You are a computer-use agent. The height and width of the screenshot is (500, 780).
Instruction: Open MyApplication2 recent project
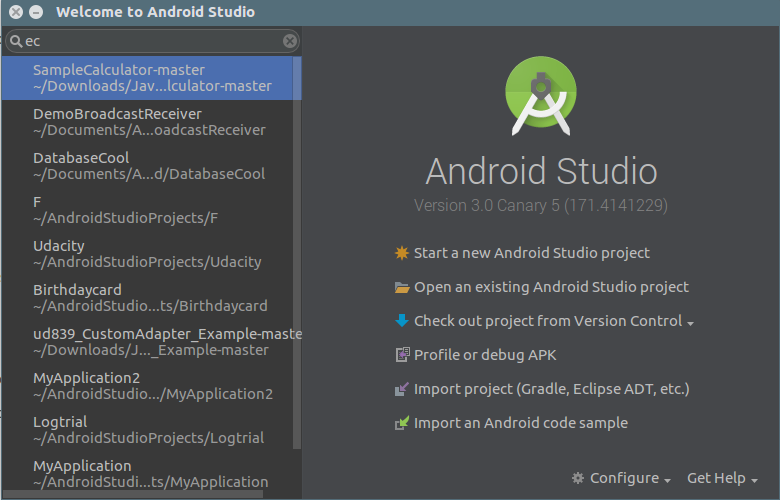click(148, 386)
